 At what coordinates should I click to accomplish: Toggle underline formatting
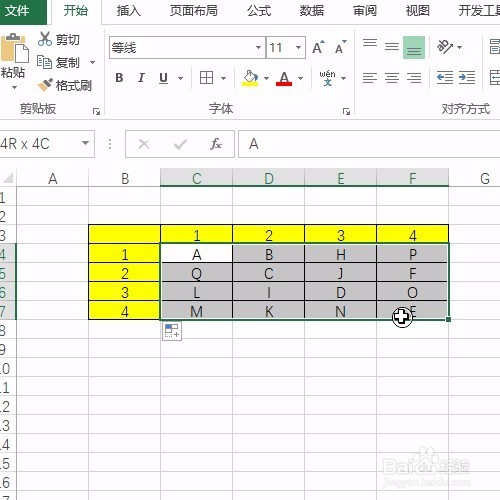(x=163, y=78)
